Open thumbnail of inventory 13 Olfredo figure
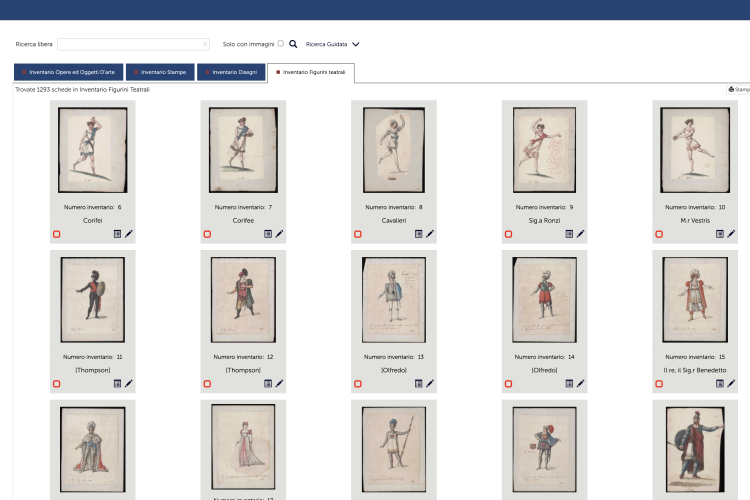 394,300
